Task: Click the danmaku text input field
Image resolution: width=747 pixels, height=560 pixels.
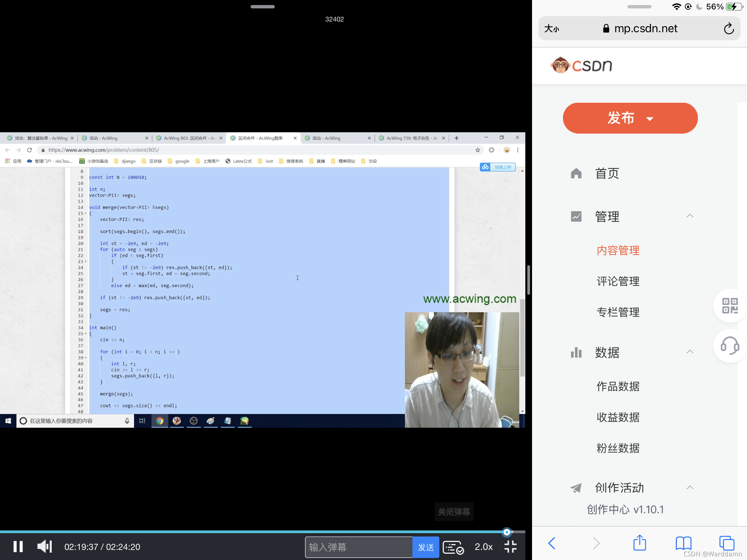Action: [x=358, y=547]
